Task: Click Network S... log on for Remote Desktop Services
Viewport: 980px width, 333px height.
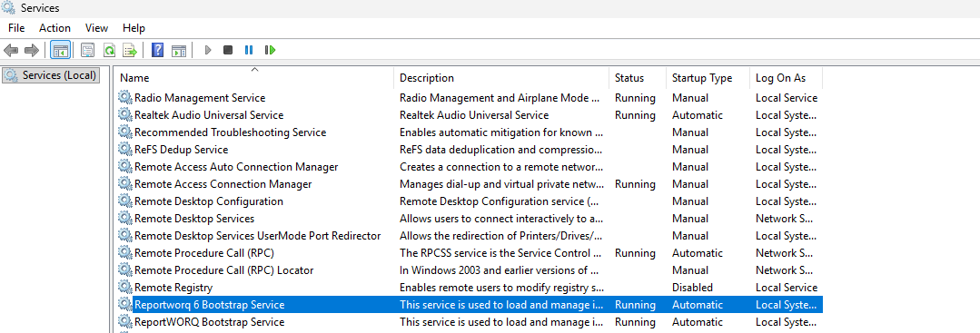Action: tap(785, 219)
